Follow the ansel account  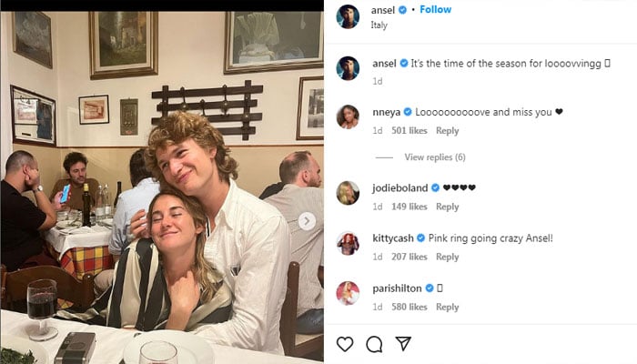coord(435,9)
